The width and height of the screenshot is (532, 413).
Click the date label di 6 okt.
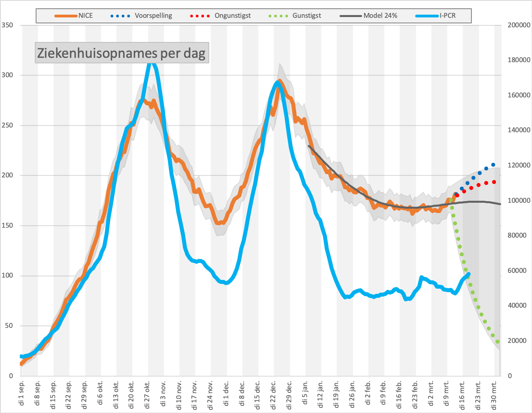click(101, 393)
